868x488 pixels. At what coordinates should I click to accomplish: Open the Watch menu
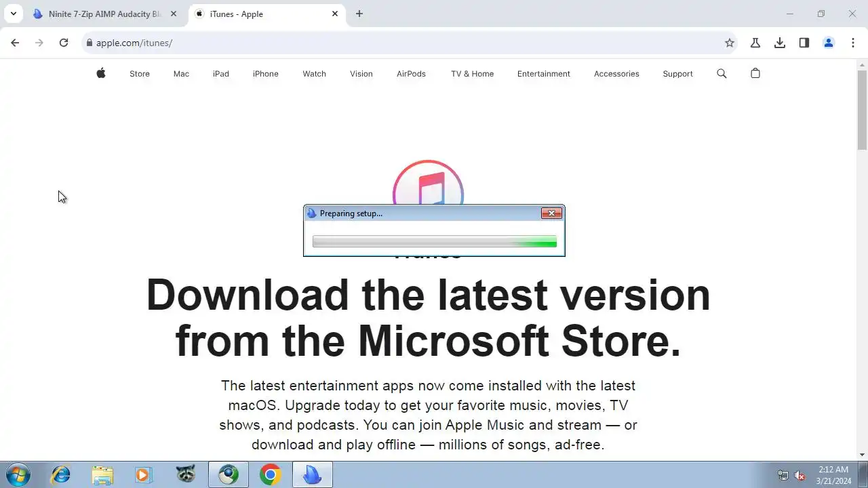[315, 73]
